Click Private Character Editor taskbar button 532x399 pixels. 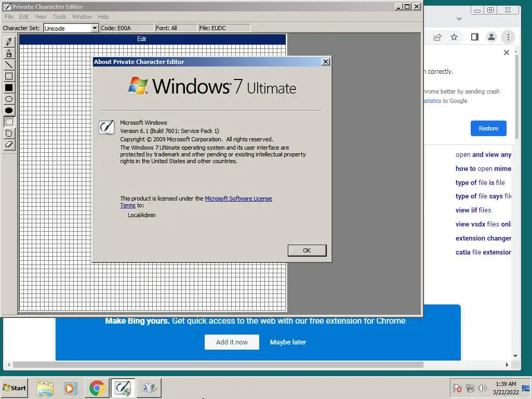[x=123, y=388]
